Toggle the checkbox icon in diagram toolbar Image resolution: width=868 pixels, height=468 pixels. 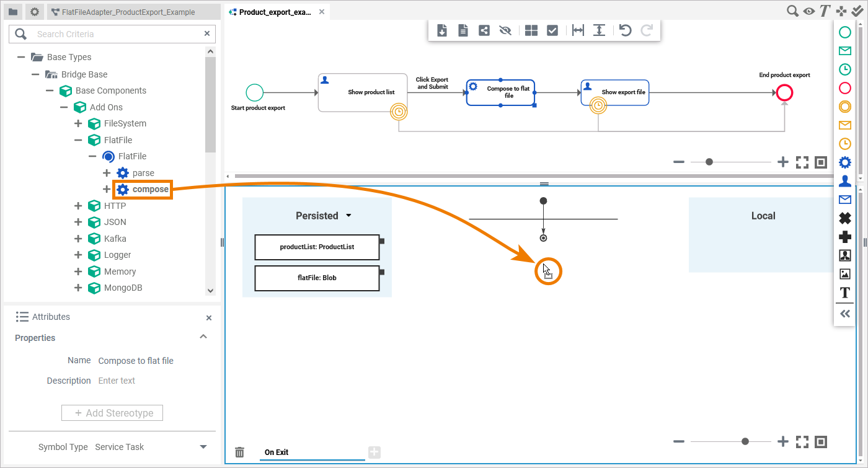click(552, 30)
